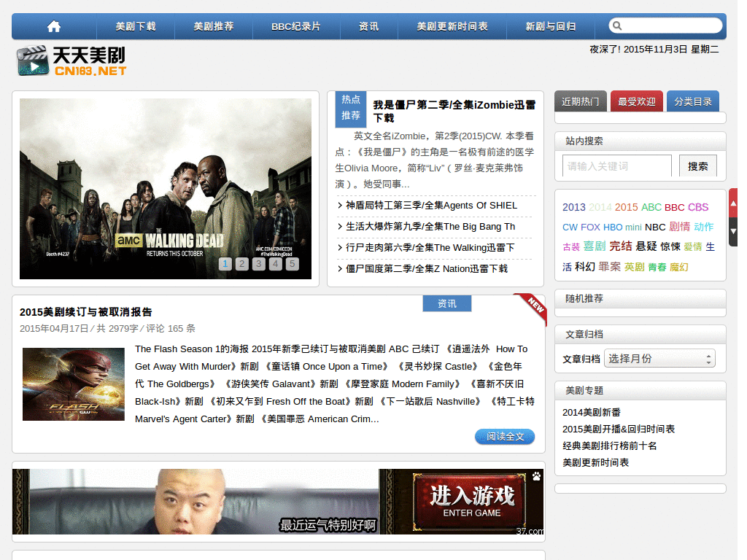The height and width of the screenshot is (560, 747).
Task: Click the 搜索 button
Action: click(x=698, y=166)
